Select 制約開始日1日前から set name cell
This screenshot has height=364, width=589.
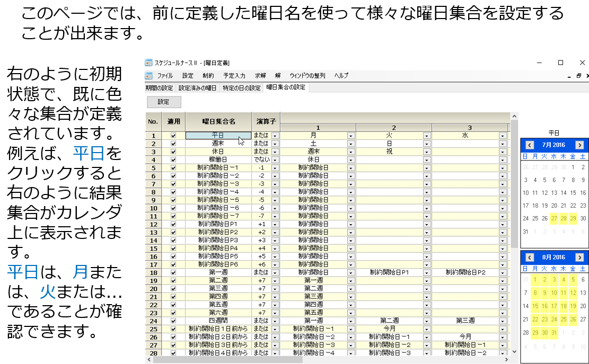coord(218,329)
